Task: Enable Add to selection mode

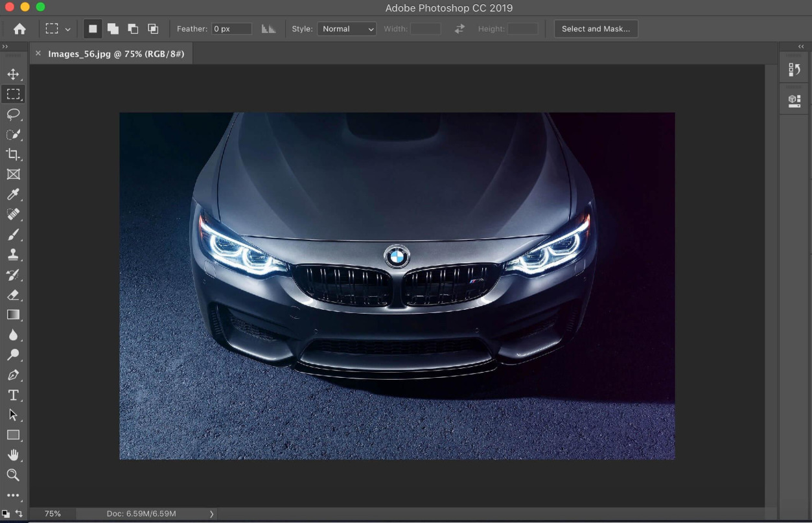Action: pyautogui.click(x=113, y=29)
